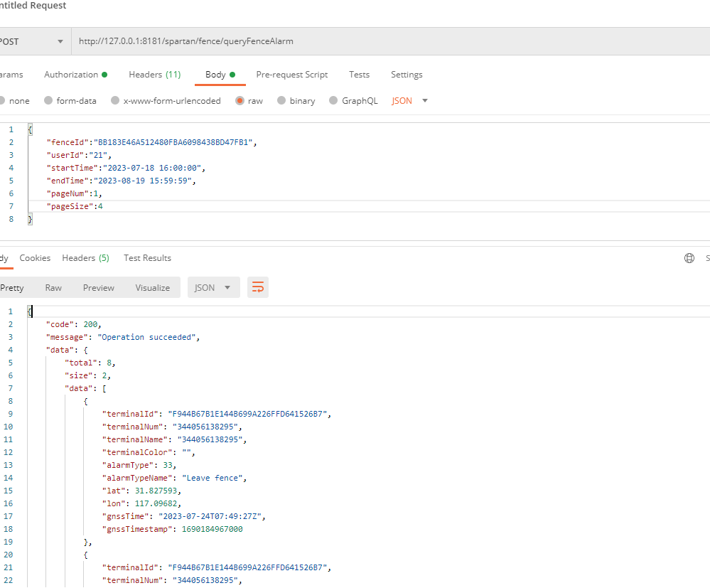710x588 pixels.
Task: Switch to the Authorization tab
Action: [x=75, y=75]
